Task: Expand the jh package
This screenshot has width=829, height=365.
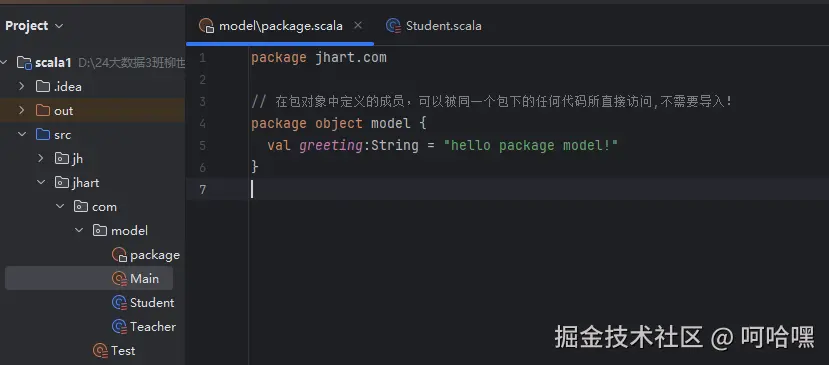Action: tap(41, 158)
